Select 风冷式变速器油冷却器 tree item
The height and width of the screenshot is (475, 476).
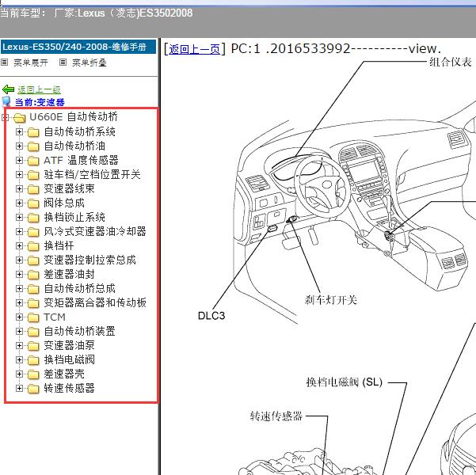point(94,232)
